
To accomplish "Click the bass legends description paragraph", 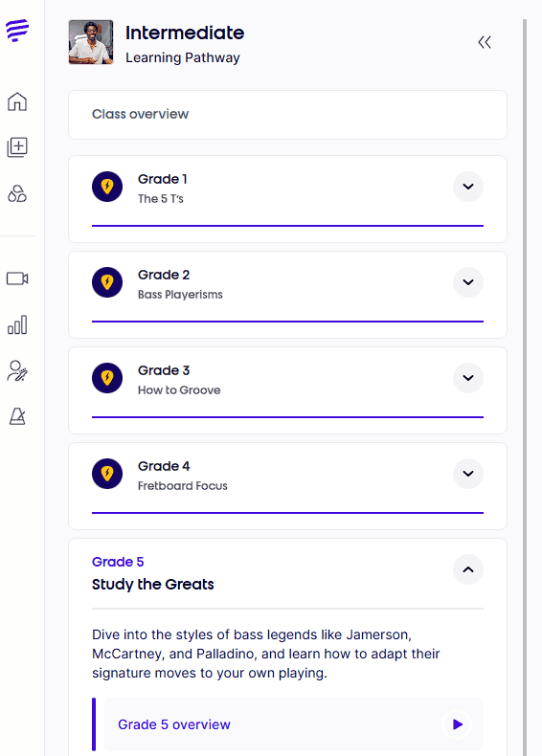I will click(x=266, y=654).
